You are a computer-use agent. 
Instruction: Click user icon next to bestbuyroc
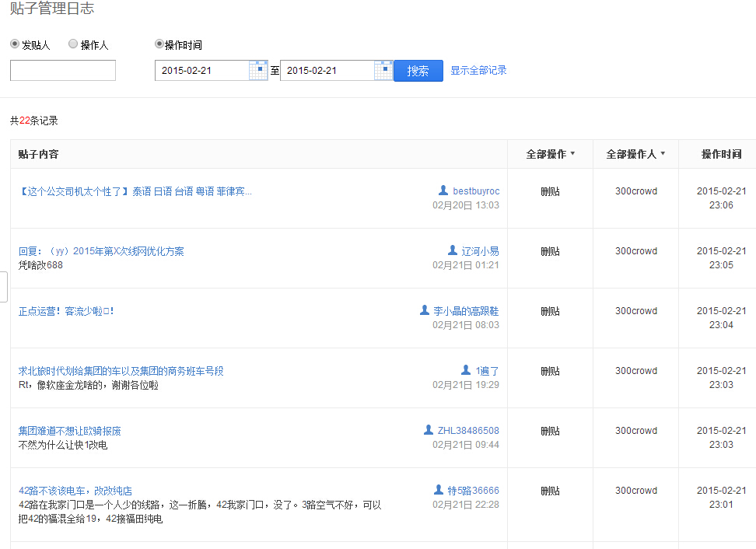[x=443, y=191]
